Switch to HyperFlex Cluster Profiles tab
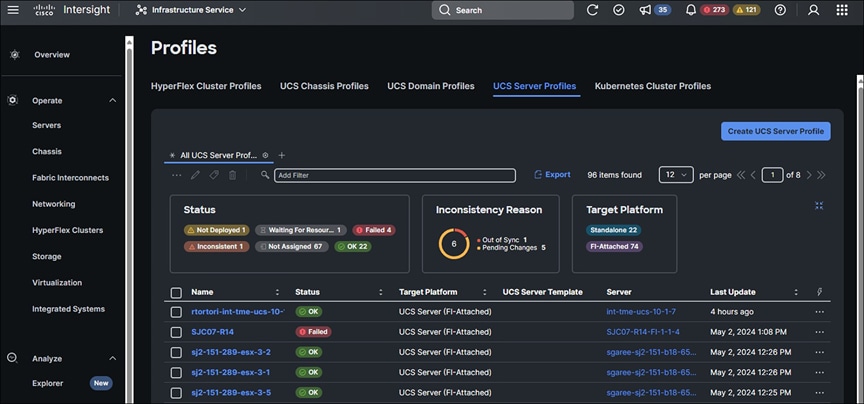864x404 pixels. (x=206, y=86)
